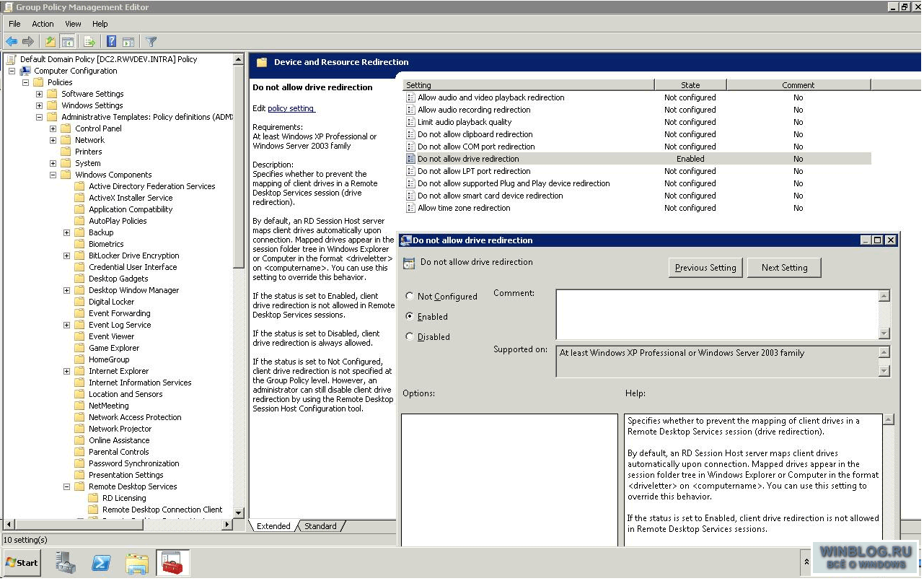Click the blue Back arrow in the toolbar
924x581 pixels.
[x=12, y=42]
